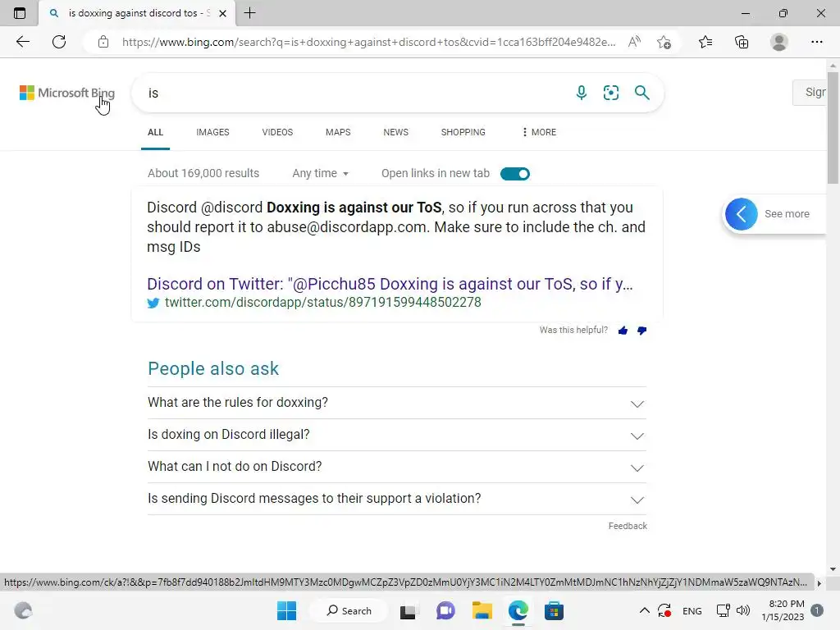This screenshot has width=840, height=630.
Task: Switch to the MAPS tab
Action: 338,132
